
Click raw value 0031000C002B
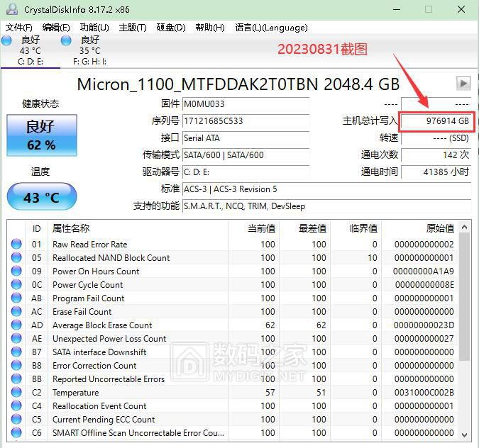[x=424, y=392]
